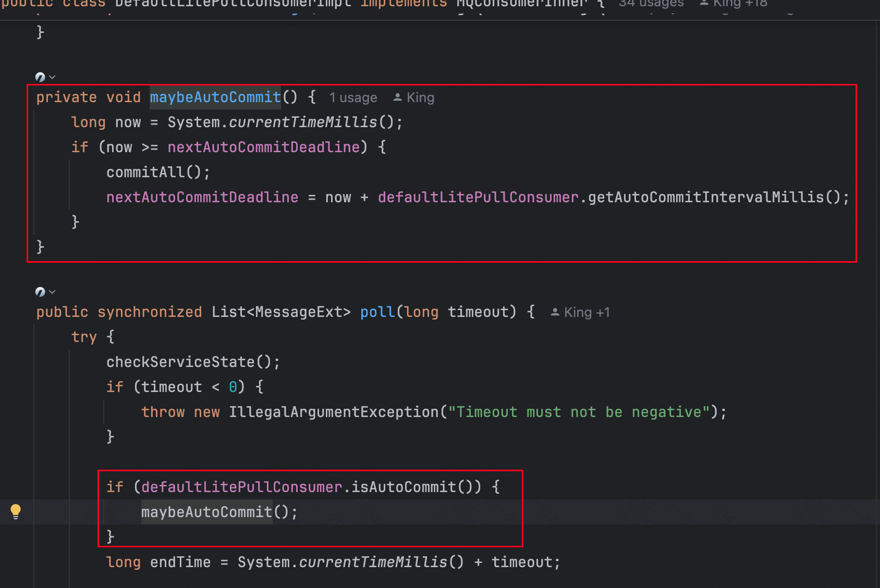The width and height of the screenshot is (880, 588).
Task: Click 'IllegalArgumentException' in the throw statement
Action: [x=334, y=412]
